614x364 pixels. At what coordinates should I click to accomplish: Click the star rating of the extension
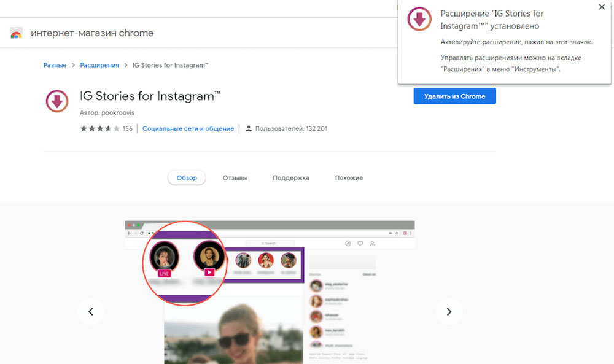[100, 128]
